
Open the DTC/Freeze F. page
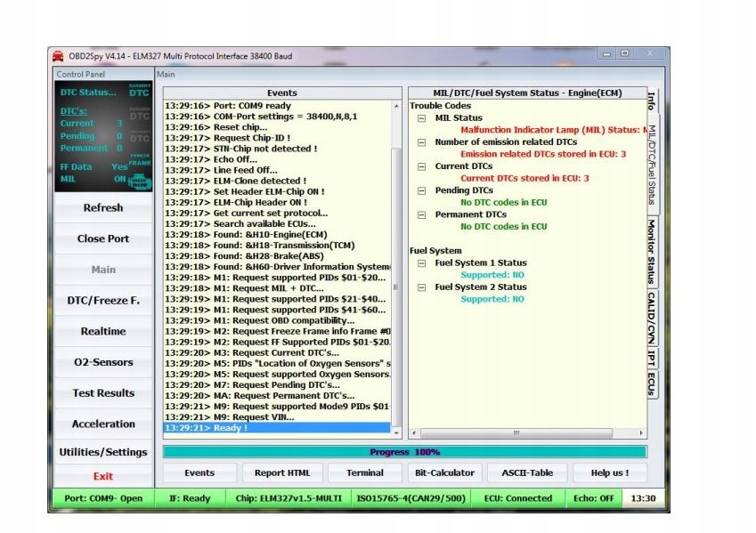point(103,301)
